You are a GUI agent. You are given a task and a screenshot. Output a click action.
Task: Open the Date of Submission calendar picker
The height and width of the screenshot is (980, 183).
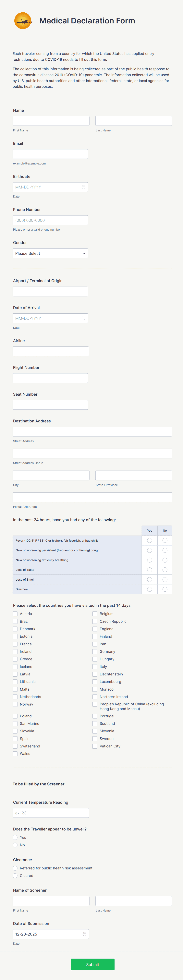coord(84,934)
